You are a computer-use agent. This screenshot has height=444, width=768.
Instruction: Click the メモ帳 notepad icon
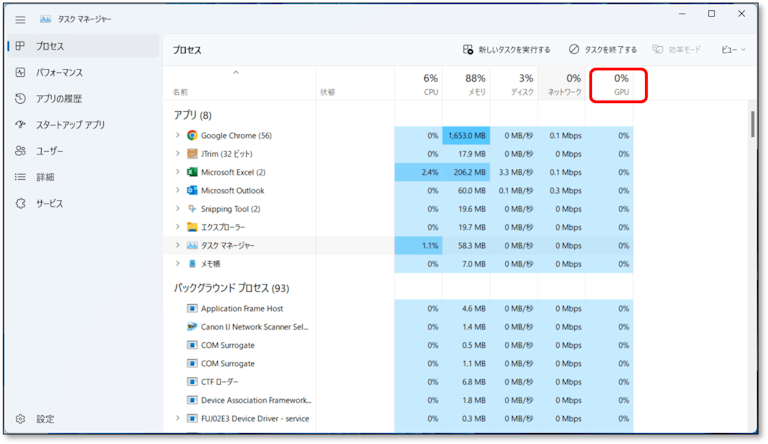click(192, 264)
